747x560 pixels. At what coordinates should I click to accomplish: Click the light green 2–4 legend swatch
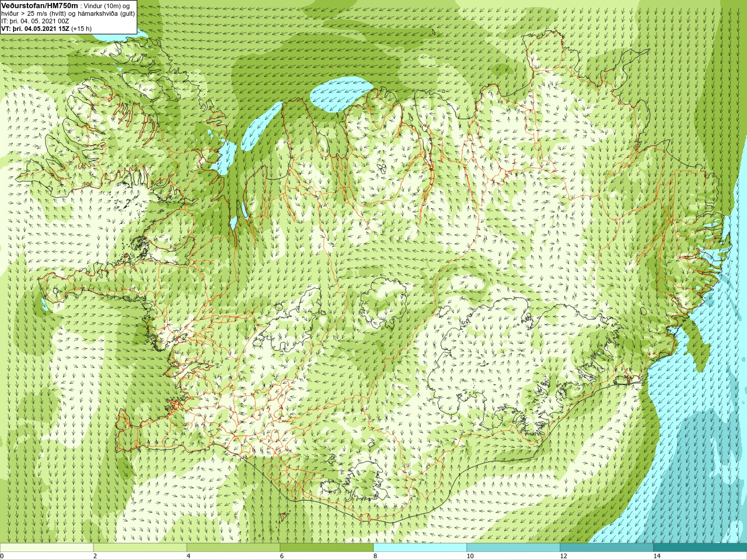(x=140, y=548)
